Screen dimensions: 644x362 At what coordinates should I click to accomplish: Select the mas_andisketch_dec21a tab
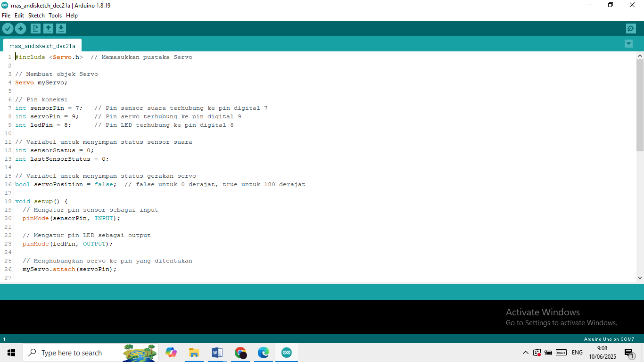42,46
